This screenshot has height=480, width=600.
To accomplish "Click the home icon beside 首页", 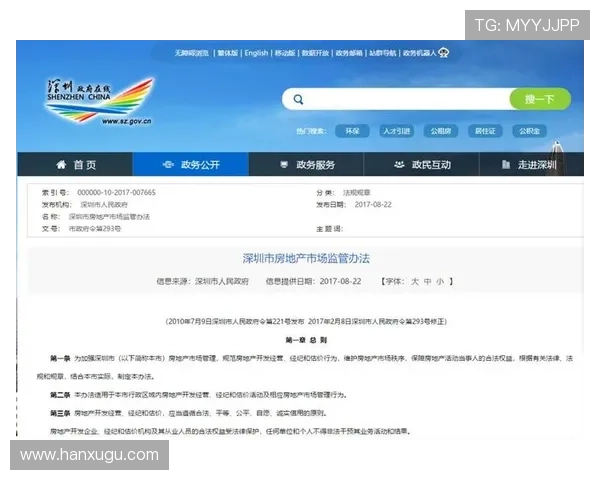I will (61, 165).
